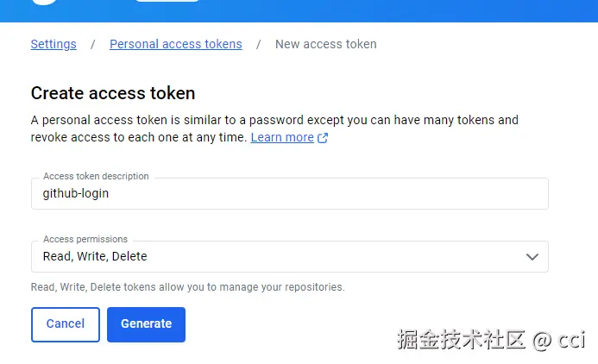Focus the Access token description input field
Screen dimensions: 598x364
click(x=289, y=193)
